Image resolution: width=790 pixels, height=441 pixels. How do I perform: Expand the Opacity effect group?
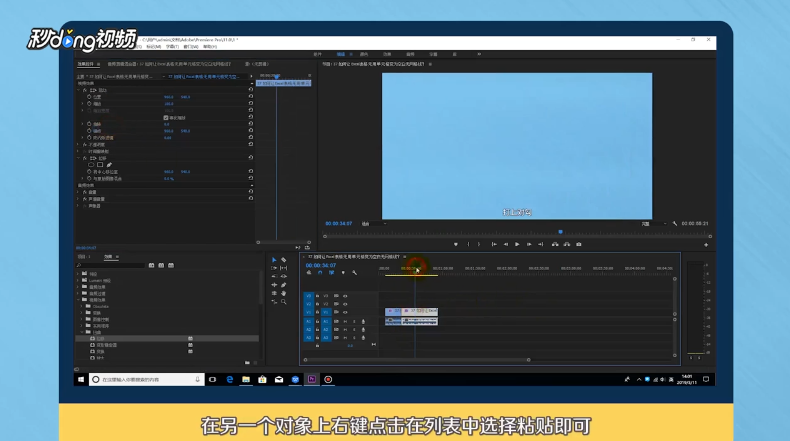click(79, 145)
